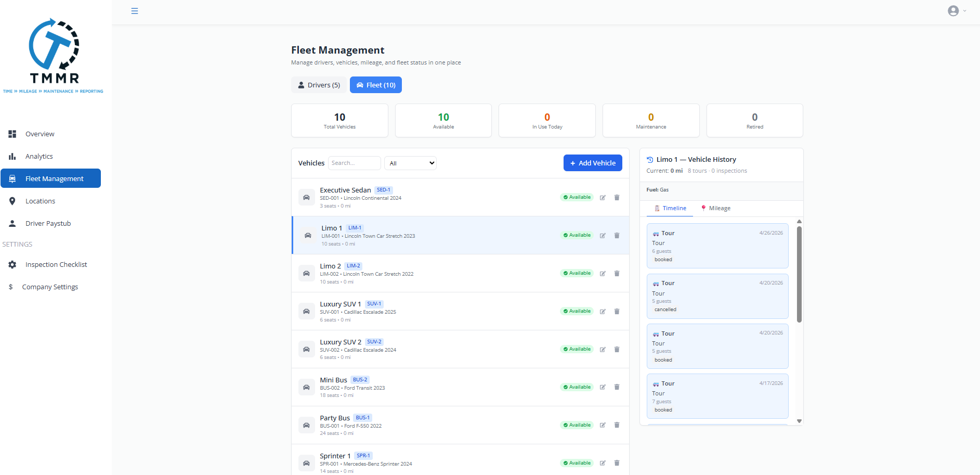Open the cancelled 4/20/2026 tour card
This screenshot has width=980, height=475.
(x=717, y=296)
